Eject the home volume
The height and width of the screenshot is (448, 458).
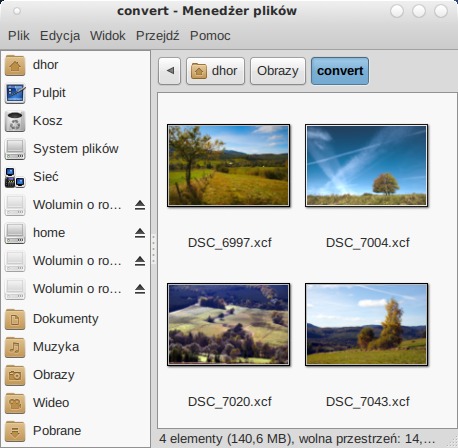point(140,233)
